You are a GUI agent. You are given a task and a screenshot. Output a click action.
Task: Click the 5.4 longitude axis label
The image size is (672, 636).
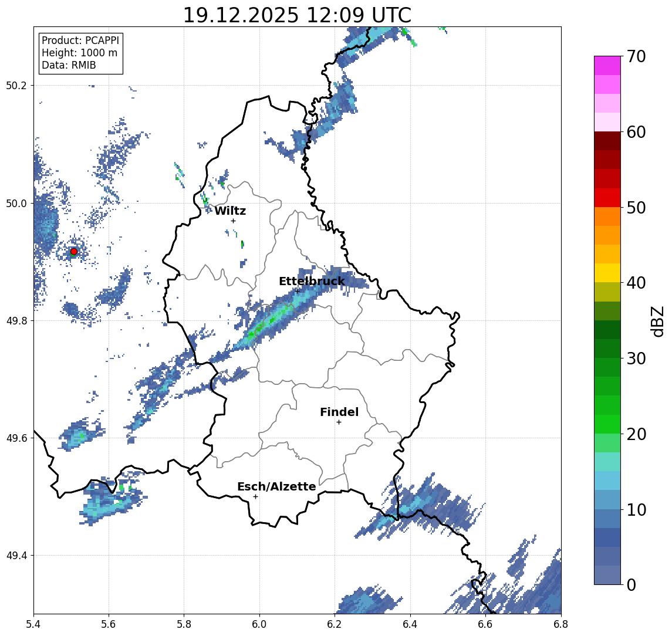33,624
